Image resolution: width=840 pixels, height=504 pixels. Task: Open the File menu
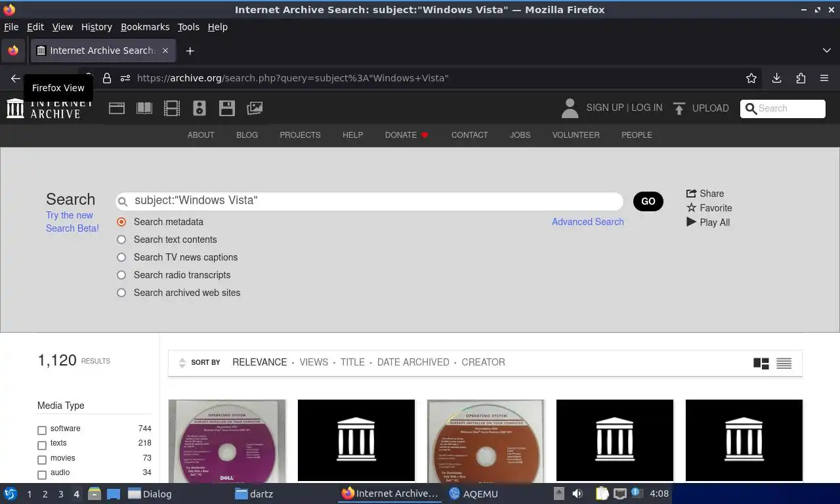pyautogui.click(x=11, y=27)
